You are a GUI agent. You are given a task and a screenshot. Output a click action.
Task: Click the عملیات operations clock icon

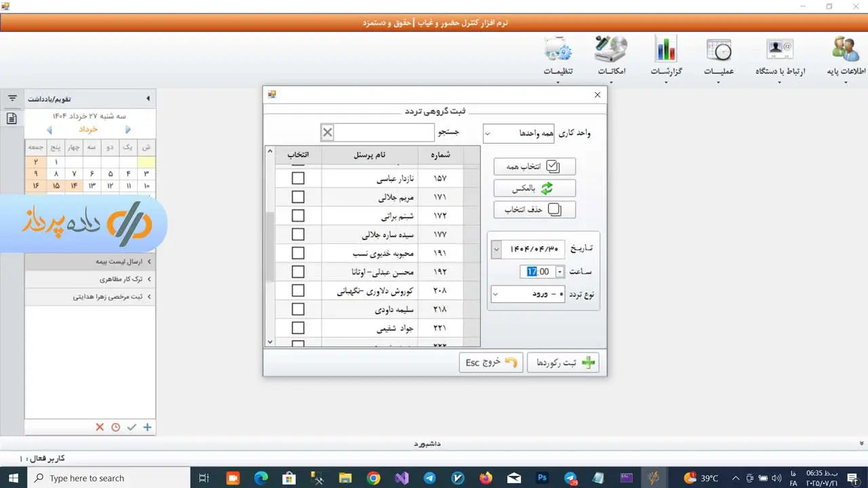(x=719, y=50)
